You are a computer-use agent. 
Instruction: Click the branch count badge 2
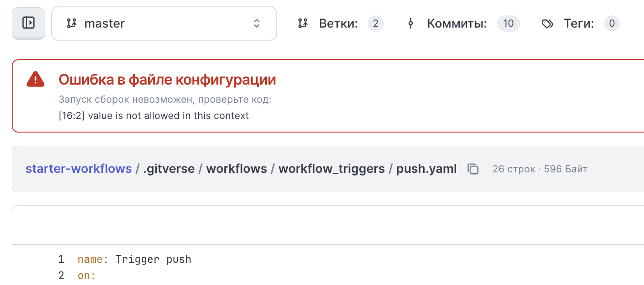click(375, 24)
